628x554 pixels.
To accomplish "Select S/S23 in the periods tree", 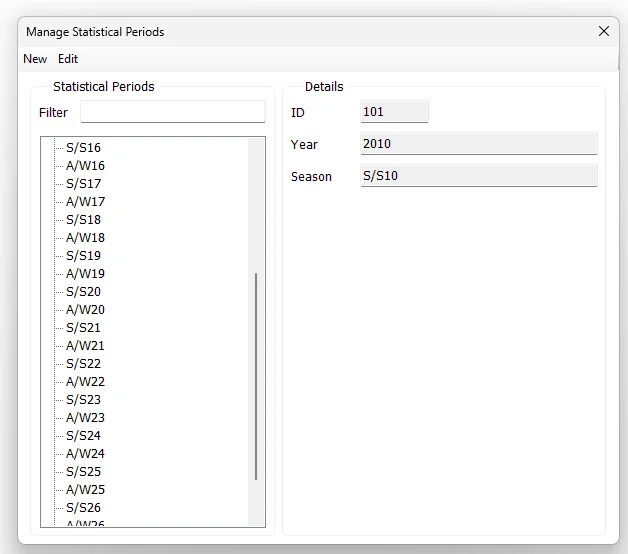I will click(83, 400).
